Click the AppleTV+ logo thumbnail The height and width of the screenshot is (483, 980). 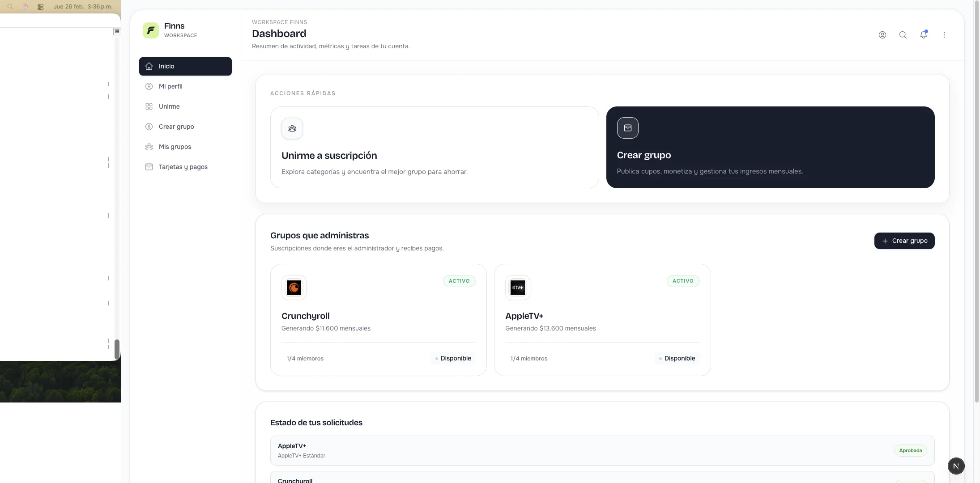517,287
